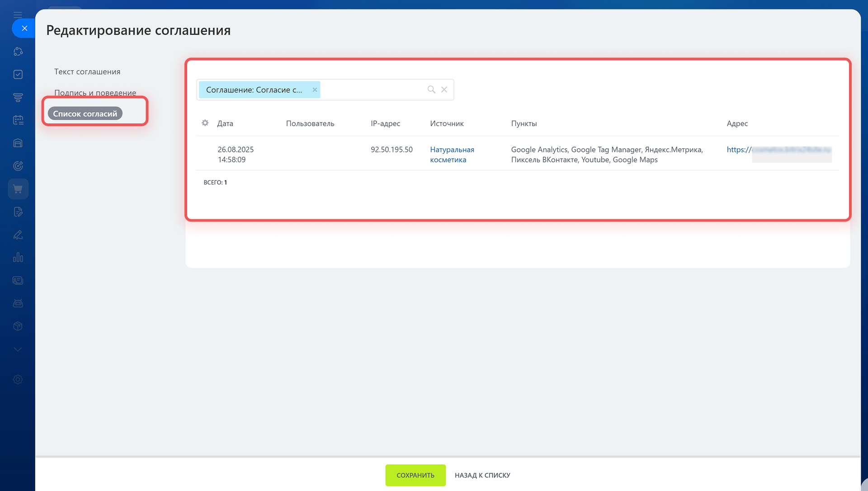Open the hamburger menu at top left
The width and height of the screenshot is (868, 491).
18,15
